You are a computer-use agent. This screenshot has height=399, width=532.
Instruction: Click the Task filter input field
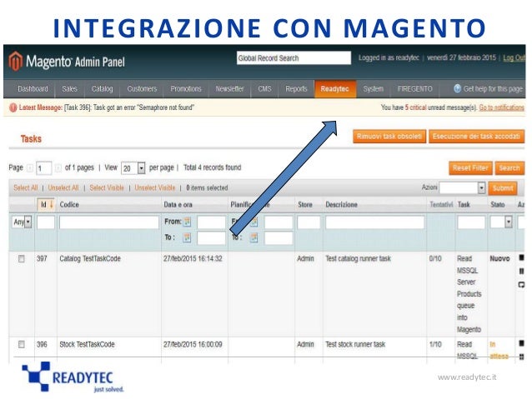pyautogui.click(x=471, y=222)
